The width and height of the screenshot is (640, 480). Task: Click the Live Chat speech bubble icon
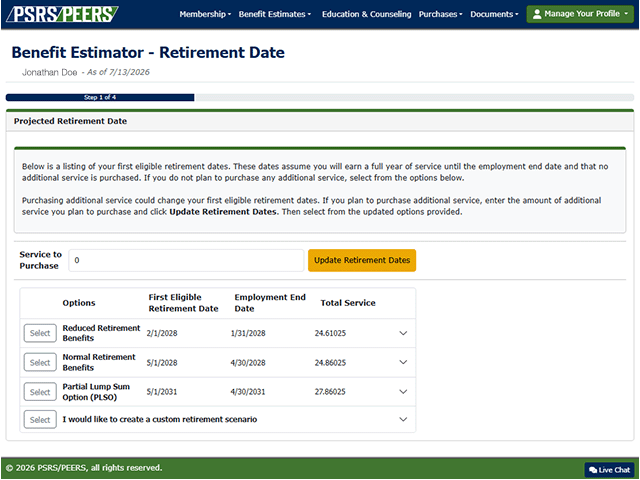pyautogui.click(x=593, y=470)
